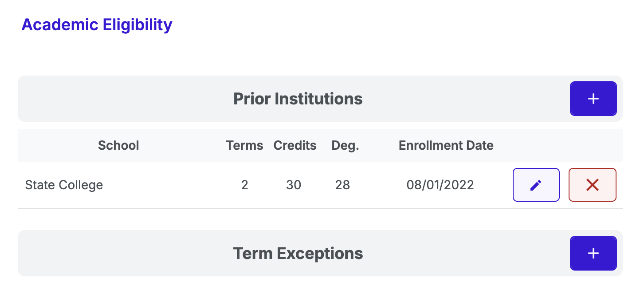Click the Credits column header
This screenshot has height=295, width=644.
295,145
